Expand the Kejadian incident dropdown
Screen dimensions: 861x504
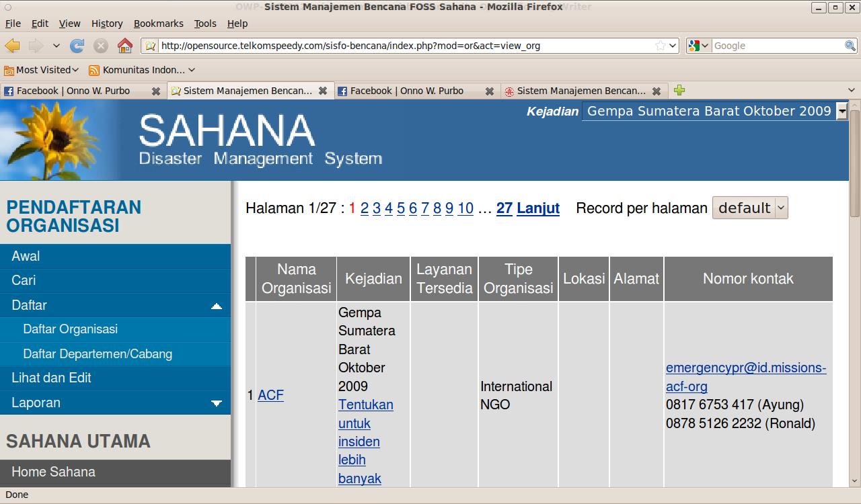(x=841, y=112)
